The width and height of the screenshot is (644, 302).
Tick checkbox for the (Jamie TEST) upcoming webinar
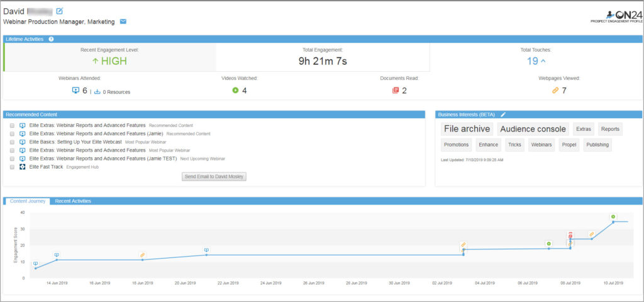12,159
